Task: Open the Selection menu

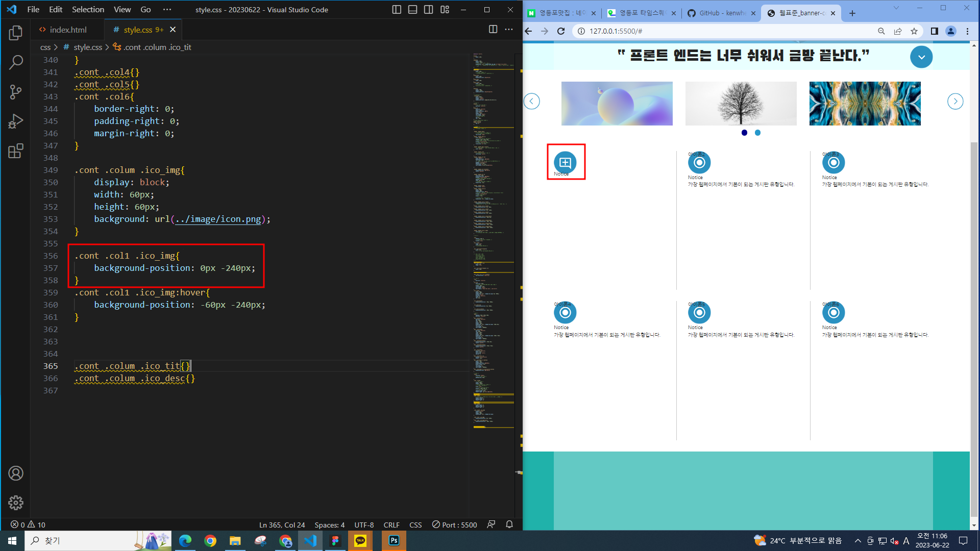Action: click(x=88, y=10)
